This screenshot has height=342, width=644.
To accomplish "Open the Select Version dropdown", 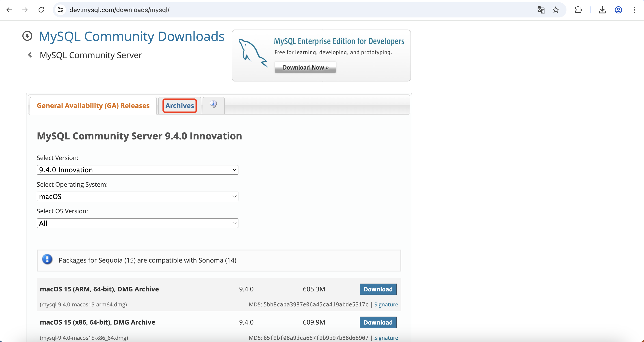I will pos(138,170).
